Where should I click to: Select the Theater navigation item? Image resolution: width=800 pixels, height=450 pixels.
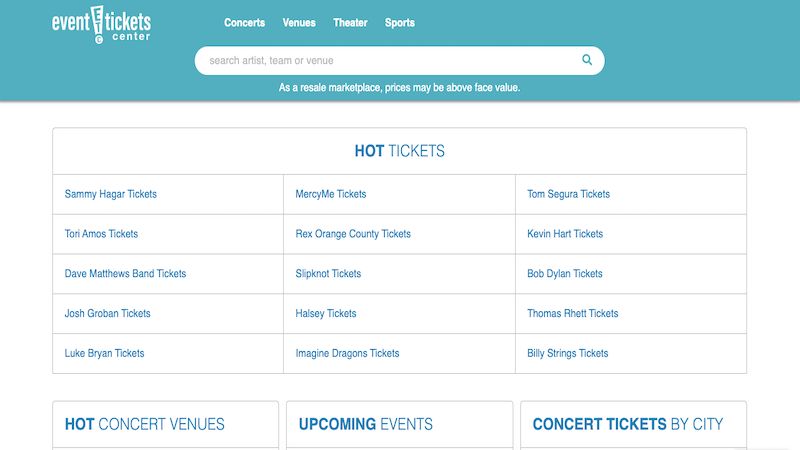click(x=350, y=22)
